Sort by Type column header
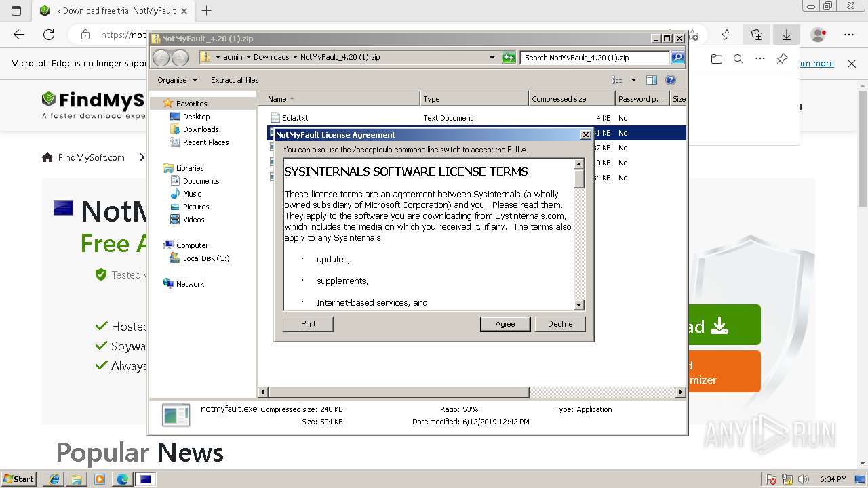Screen dimensions: 868x488 (474, 99)
